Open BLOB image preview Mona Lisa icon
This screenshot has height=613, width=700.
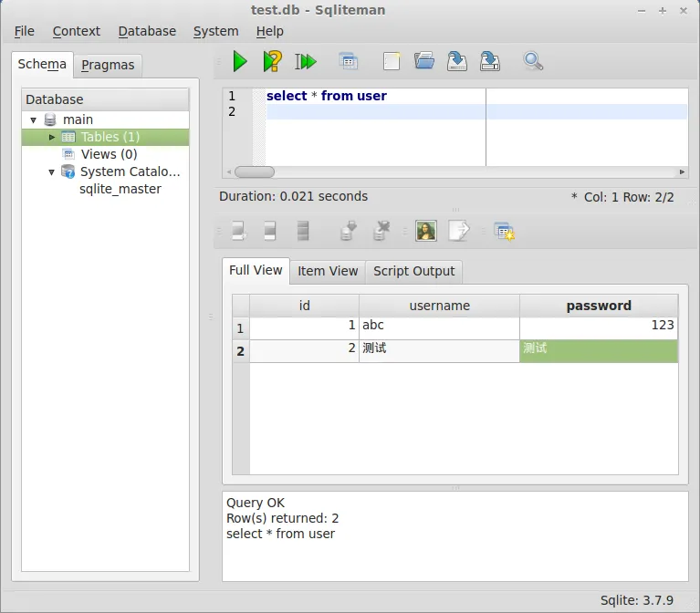pos(426,231)
